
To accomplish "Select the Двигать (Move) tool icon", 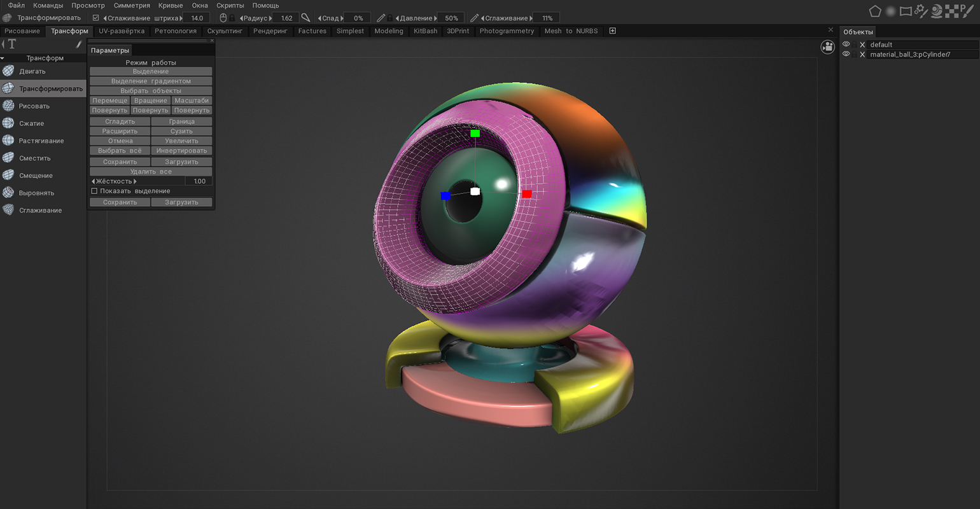I will click(x=8, y=71).
